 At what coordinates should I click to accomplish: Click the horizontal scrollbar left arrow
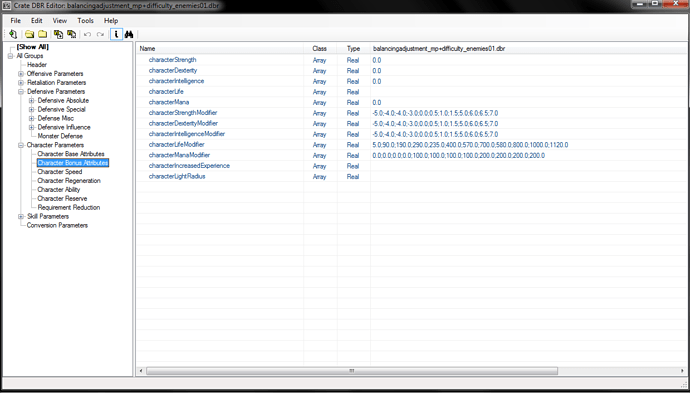141,371
